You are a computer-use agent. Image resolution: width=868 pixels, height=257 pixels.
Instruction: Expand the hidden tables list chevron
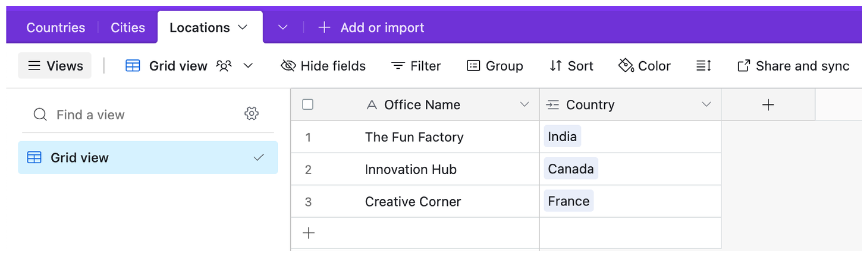point(283,27)
